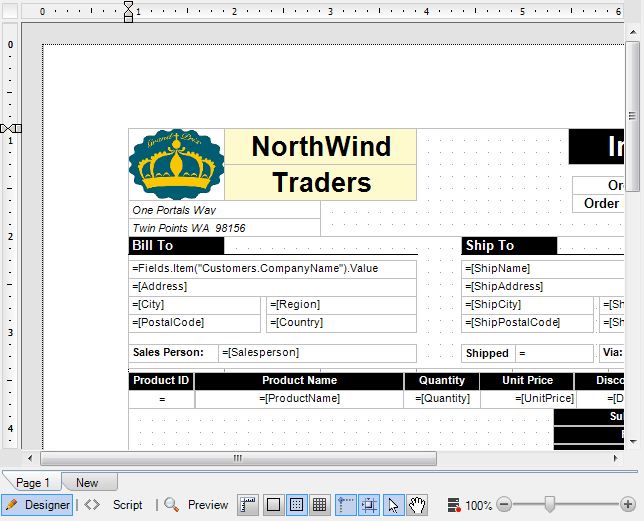Select the Quantity column header
The image size is (644, 521).
click(442, 381)
